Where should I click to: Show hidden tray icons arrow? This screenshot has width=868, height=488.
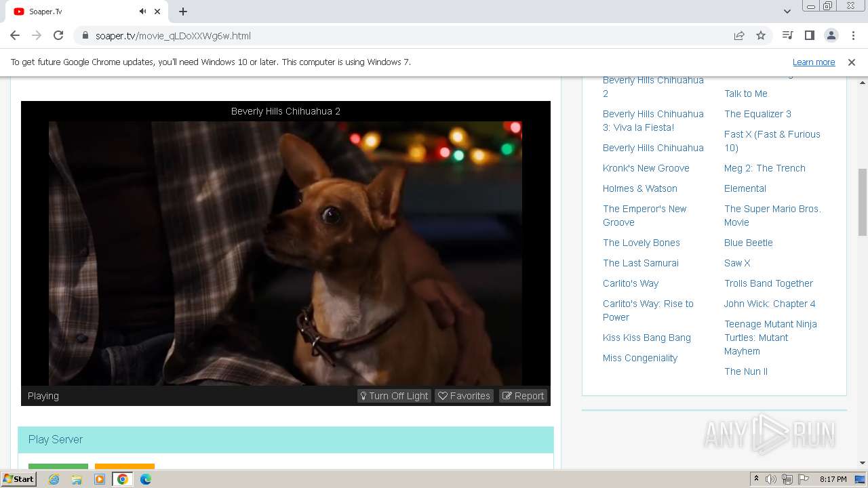tap(757, 479)
